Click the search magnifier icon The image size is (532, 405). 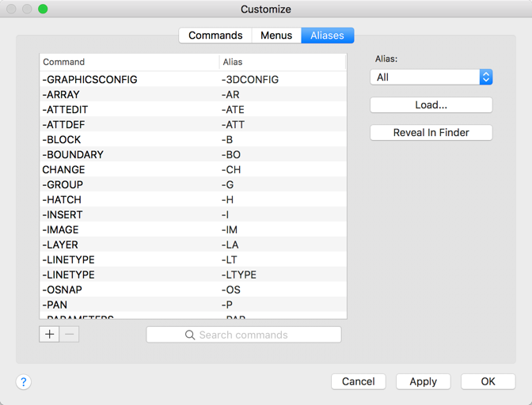coord(190,335)
